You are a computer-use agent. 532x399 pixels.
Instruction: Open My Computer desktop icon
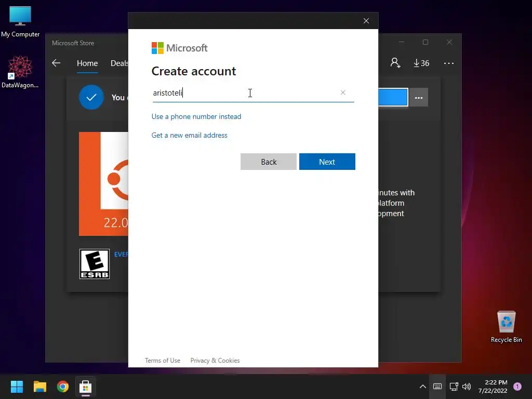point(20,21)
